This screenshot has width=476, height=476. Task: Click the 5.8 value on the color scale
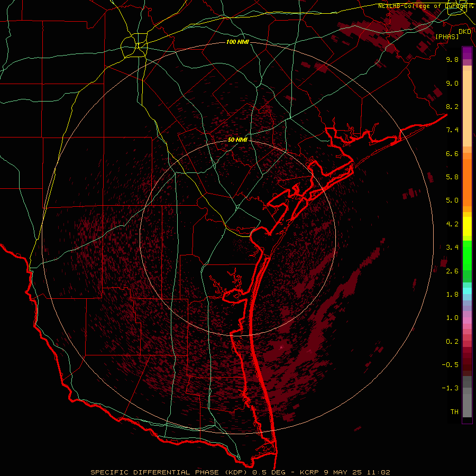tap(452, 177)
